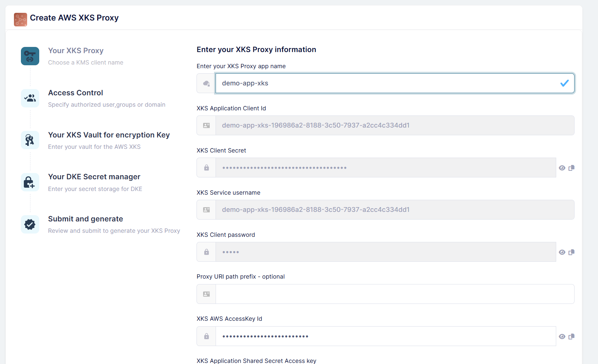Click the XKS Client Secret masked field

click(x=386, y=168)
